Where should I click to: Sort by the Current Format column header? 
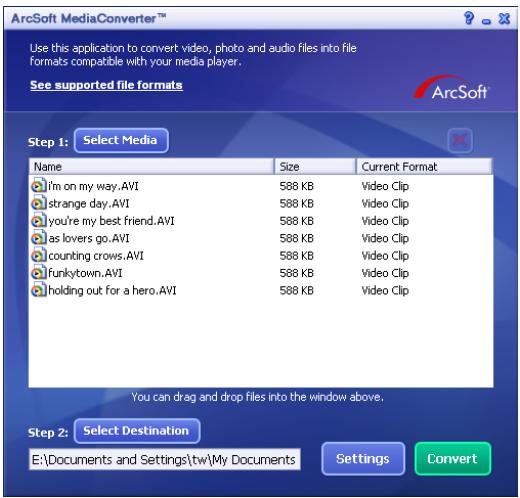click(x=424, y=166)
